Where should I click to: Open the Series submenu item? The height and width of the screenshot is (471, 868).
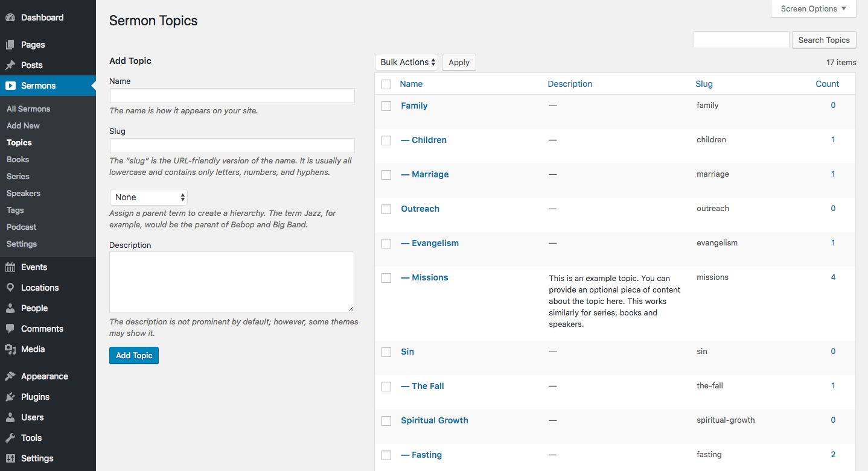pyautogui.click(x=18, y=177)
